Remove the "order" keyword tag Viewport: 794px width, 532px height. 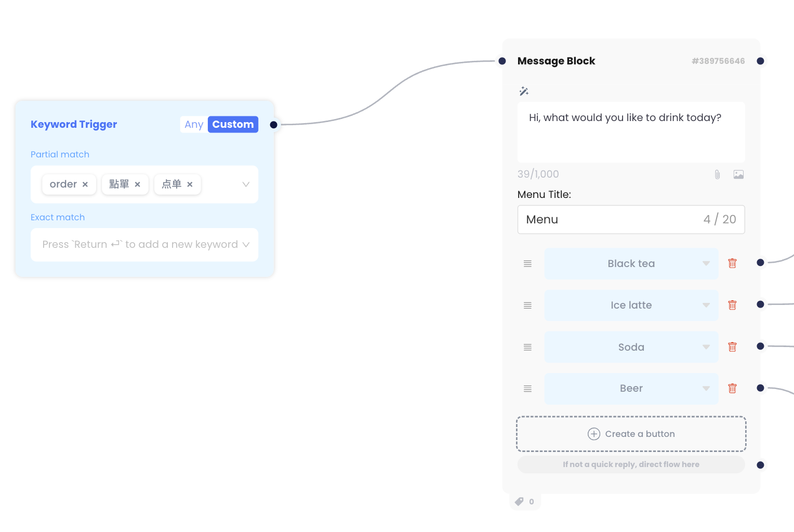pyautogui.click(x=85, y=184)
